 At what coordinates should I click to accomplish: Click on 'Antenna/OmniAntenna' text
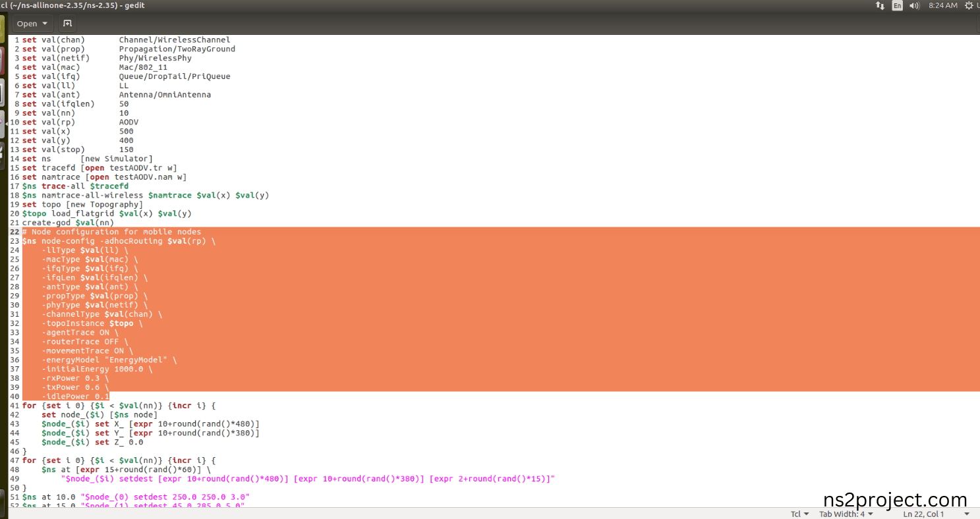click(x=165, y=95)
